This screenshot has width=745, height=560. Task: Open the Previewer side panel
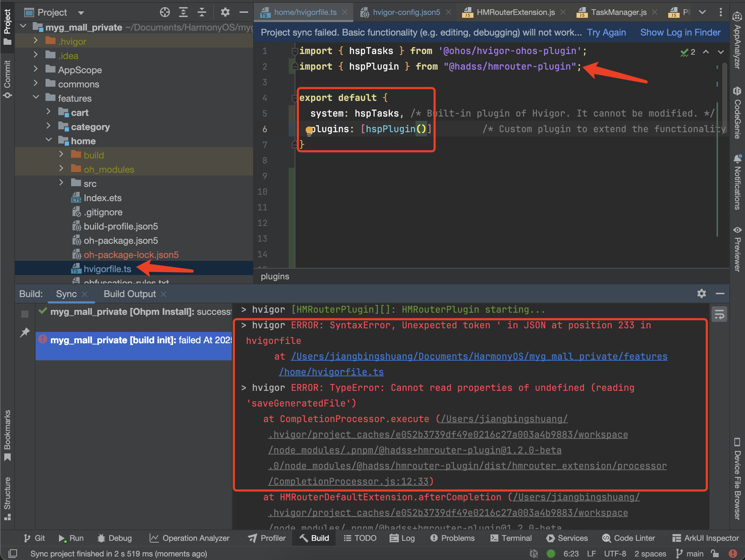[737, 249]
